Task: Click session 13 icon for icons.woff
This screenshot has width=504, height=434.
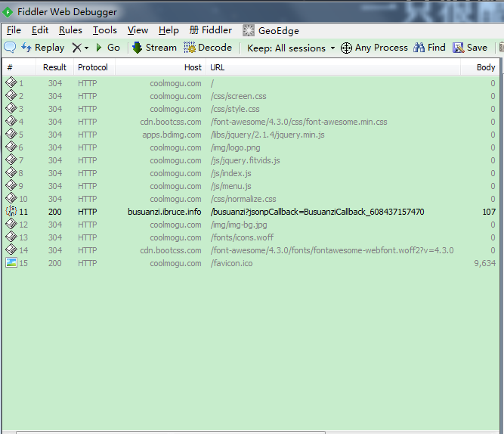Action: pos(11,237)
